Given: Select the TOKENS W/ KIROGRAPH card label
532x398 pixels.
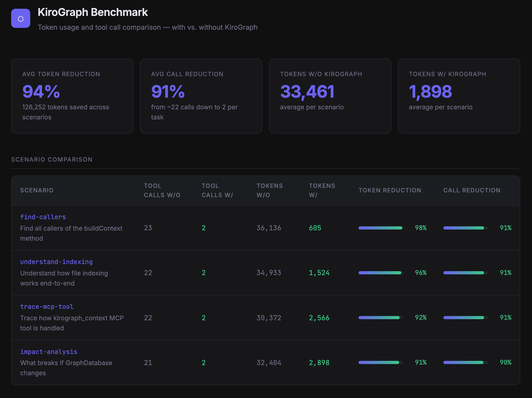Looking at the screenshot, I should coord(448,74).
